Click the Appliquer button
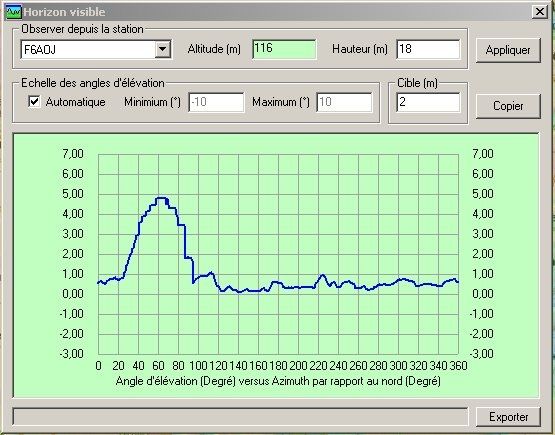Screen dimensions: 555x435 (x=508, y=50)
